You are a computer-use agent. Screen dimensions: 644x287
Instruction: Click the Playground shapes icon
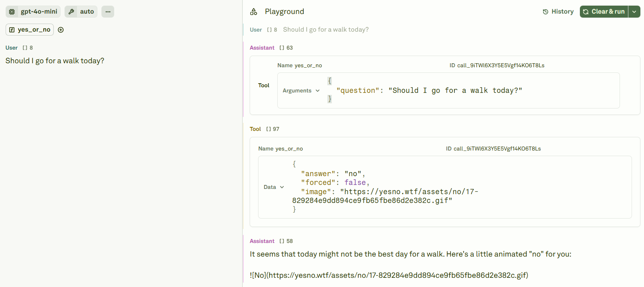254,12
